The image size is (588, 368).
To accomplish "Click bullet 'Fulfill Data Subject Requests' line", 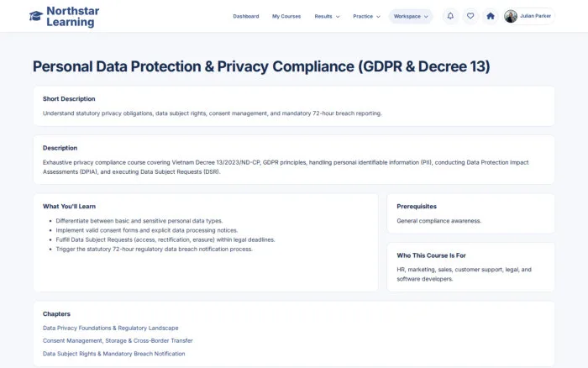I will point(165,239).
